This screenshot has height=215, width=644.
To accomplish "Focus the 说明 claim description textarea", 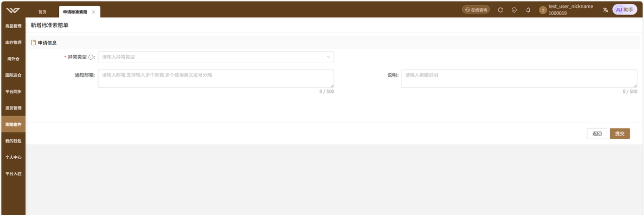I will coord(519,78).
